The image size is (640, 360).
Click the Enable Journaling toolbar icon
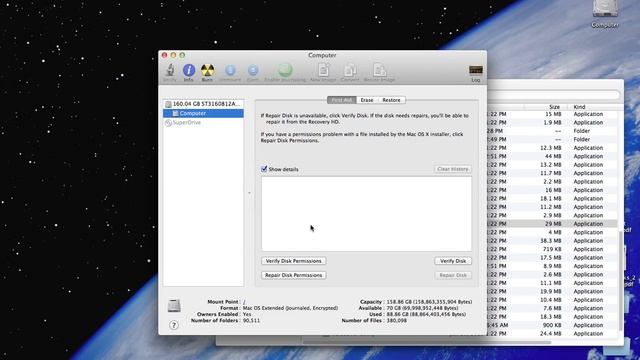tap(285, 70)
